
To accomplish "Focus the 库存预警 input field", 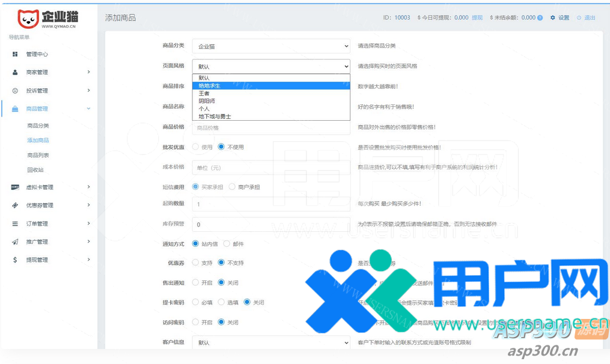I will tap(271, 225).
